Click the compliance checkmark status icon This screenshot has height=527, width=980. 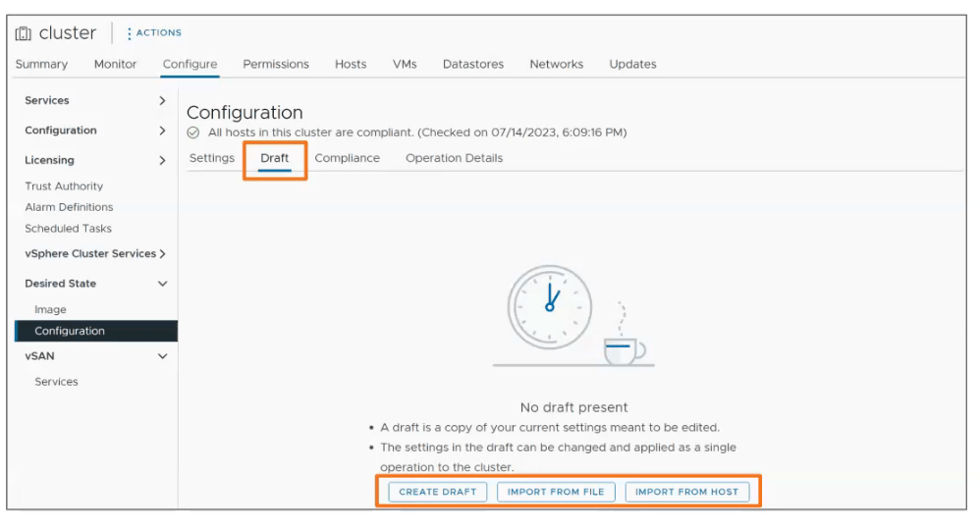[193, 132]
